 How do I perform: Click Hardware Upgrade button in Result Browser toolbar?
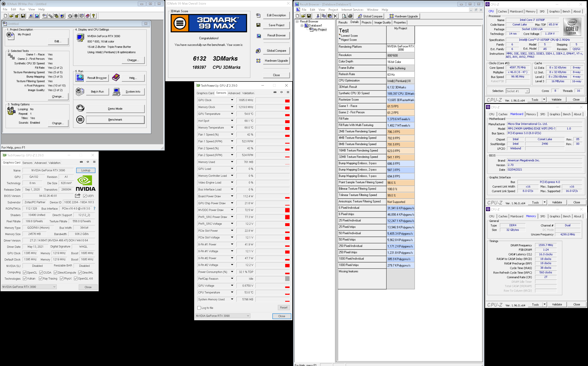click(x=404, y=16)
